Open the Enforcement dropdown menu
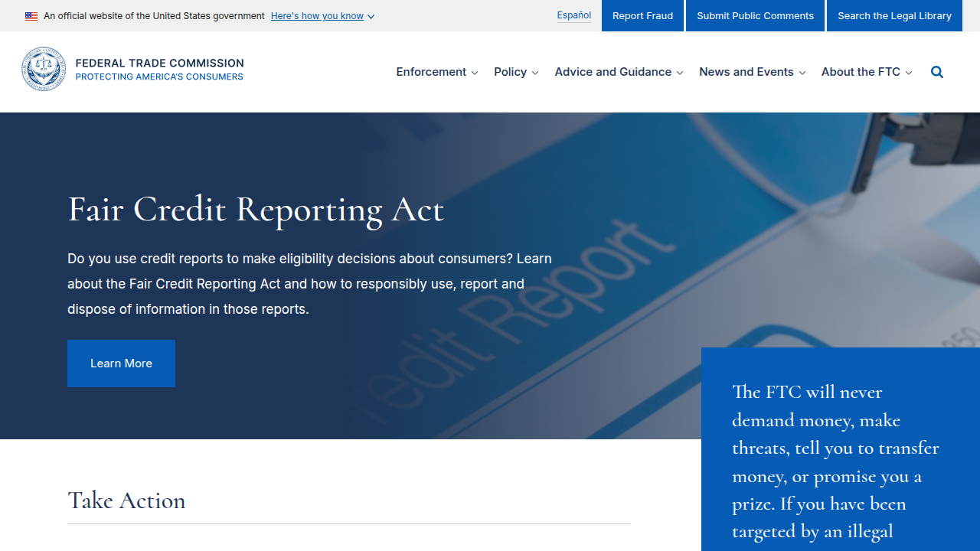The height and width of the screenshot is (551, 980). click(437, 72)
